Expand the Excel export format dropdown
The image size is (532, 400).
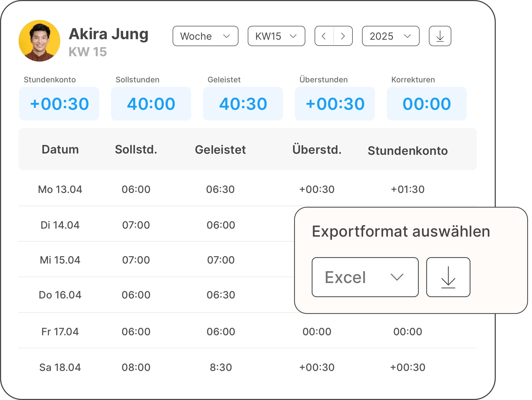[365, 277]
